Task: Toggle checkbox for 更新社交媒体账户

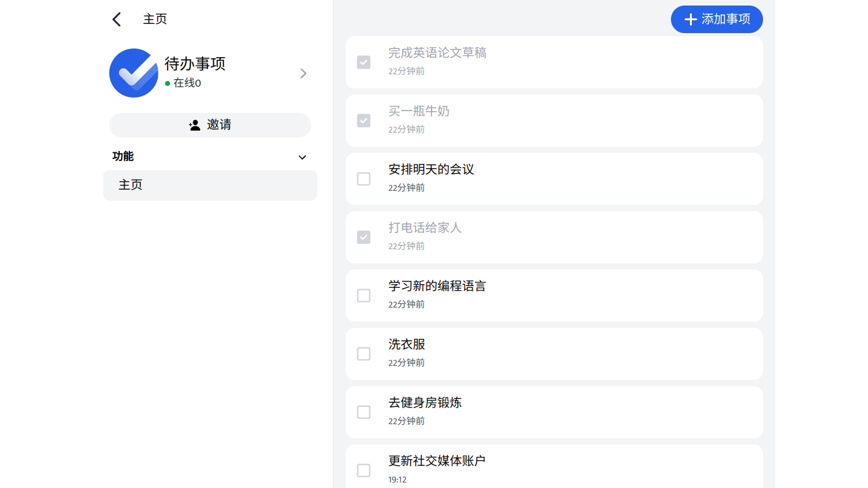Action: click(363, 470)
